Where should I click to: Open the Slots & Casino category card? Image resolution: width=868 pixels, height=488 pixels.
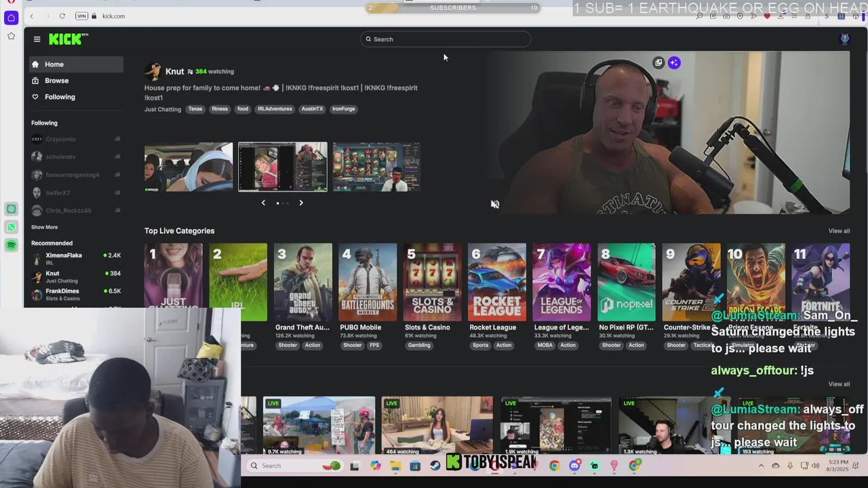433,282
